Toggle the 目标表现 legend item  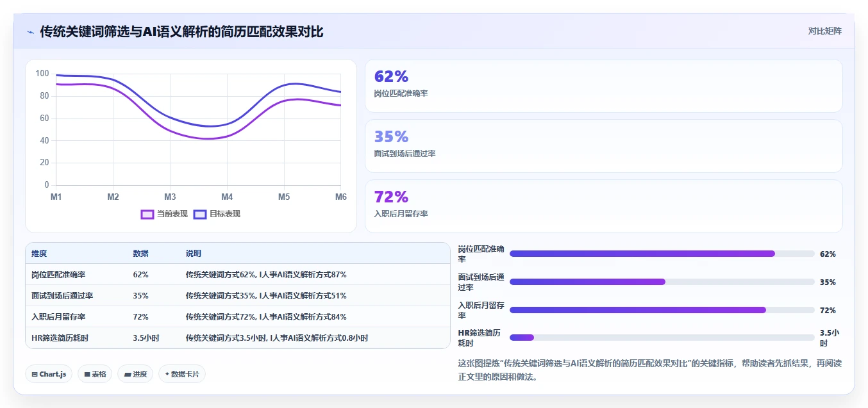[217, 214]
